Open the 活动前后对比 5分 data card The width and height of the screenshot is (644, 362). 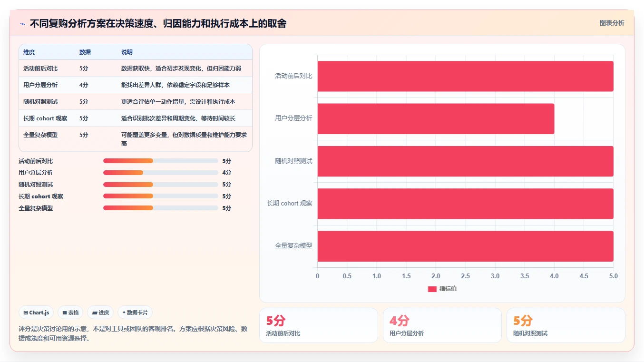coord(319,325)
